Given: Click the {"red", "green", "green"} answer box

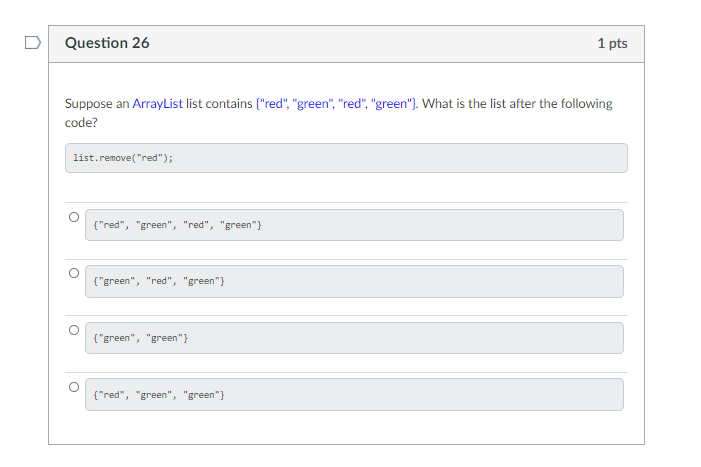Looking at the screenshot, I should (x=354, y=395).
